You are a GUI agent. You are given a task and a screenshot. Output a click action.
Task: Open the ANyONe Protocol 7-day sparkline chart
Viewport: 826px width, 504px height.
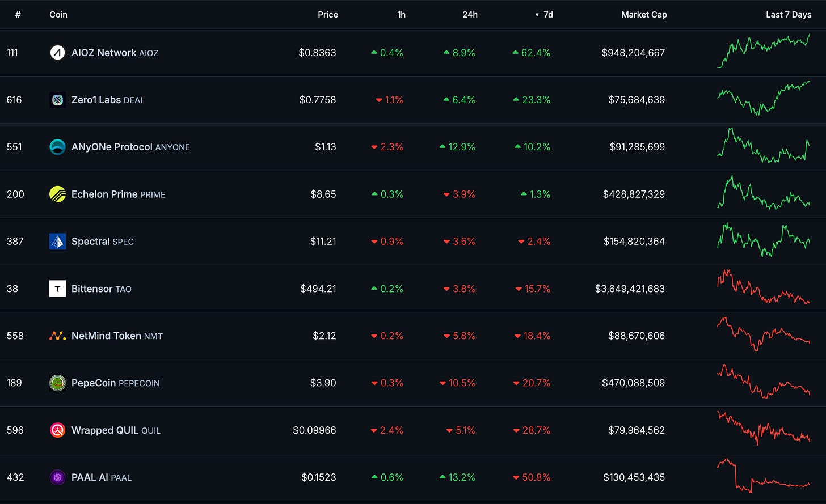coord(764,146)
